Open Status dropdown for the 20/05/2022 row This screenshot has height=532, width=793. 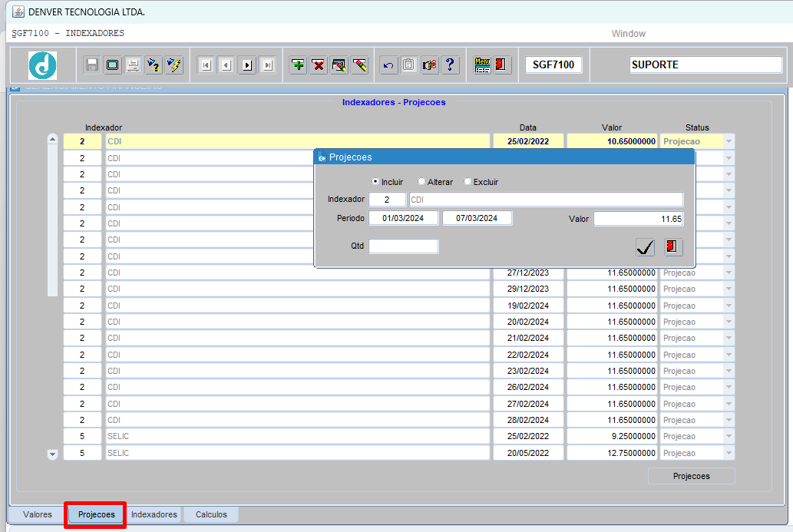tap(729, 453)
